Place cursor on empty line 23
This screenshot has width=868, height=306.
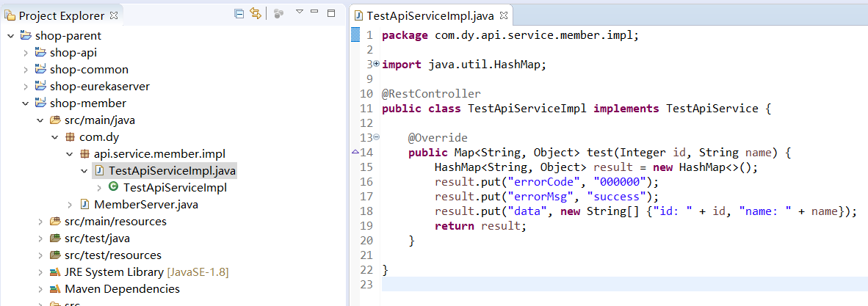pos(624,285)
